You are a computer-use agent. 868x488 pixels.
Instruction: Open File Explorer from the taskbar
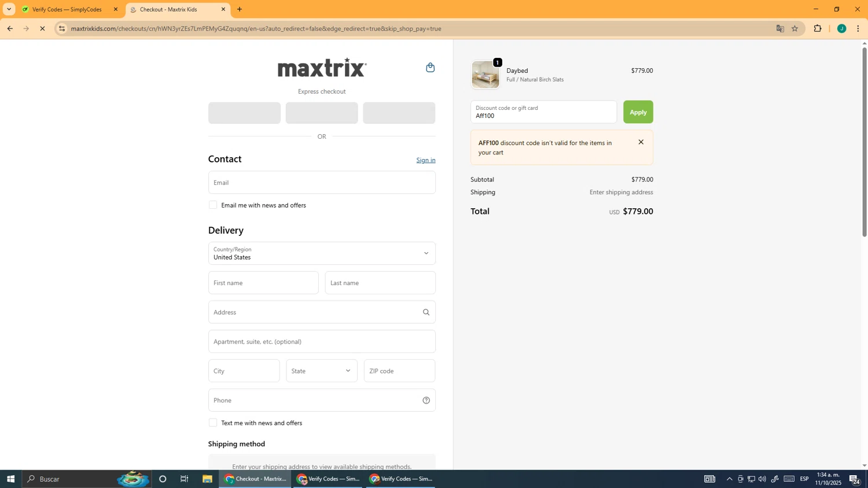207,479
